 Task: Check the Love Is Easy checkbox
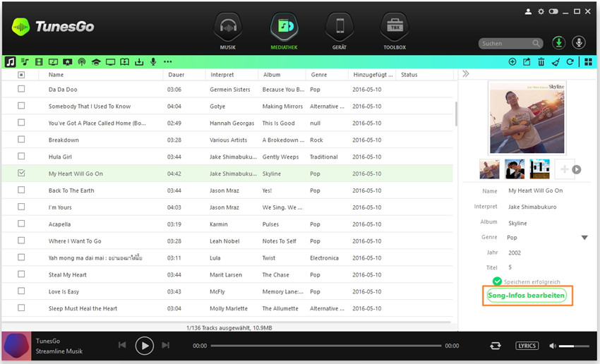coord(21,291)
